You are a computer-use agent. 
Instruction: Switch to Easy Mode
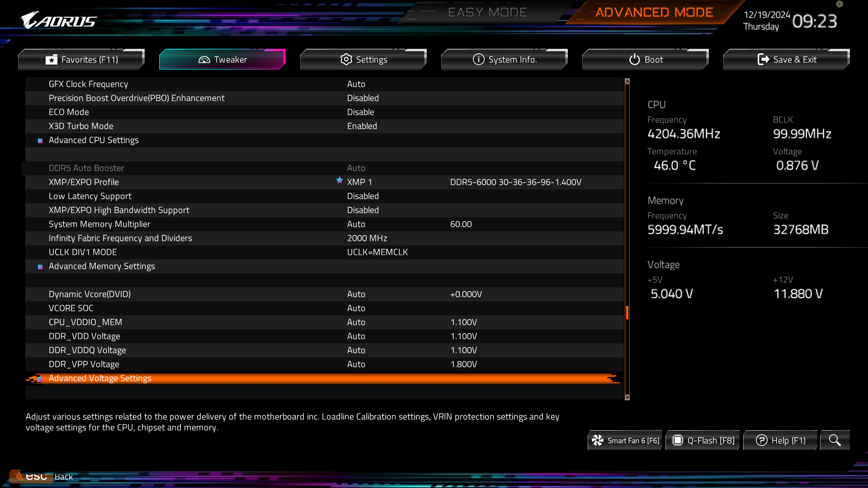point(487,12)
